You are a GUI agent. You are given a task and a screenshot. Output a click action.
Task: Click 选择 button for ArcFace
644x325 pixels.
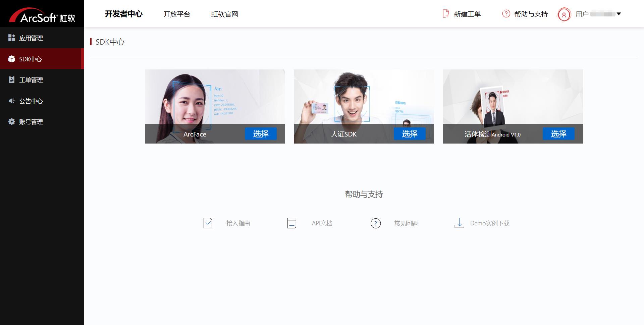(261, 134)
